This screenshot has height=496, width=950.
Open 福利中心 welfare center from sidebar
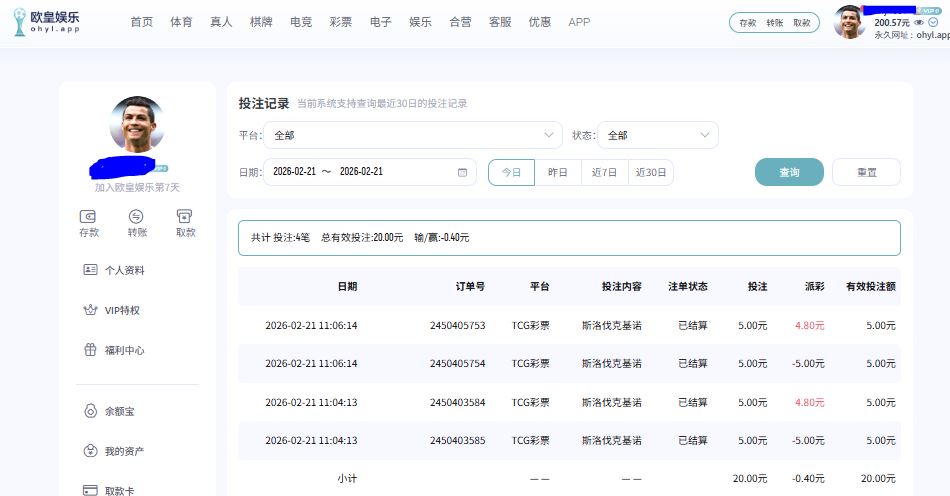pos(124,351)
